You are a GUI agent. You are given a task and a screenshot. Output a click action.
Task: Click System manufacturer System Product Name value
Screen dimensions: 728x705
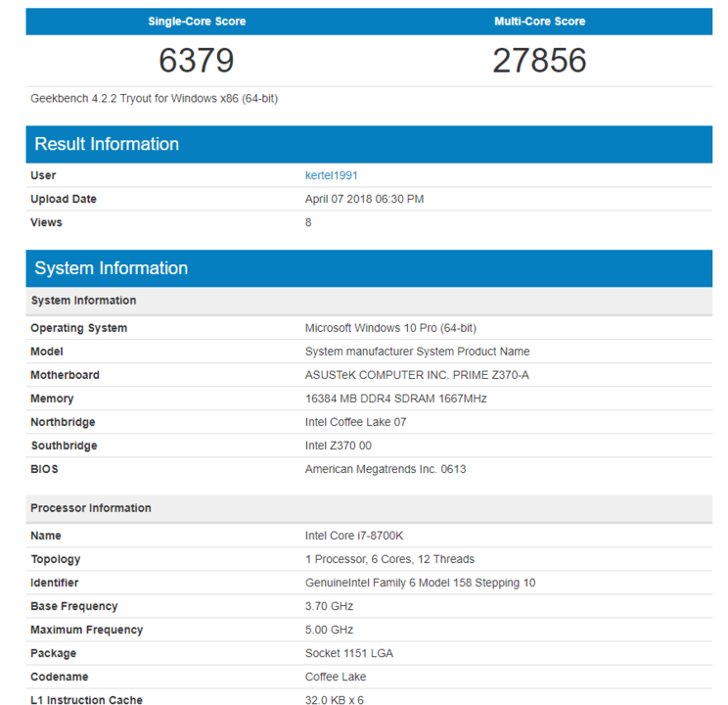(x=418, y=352)
